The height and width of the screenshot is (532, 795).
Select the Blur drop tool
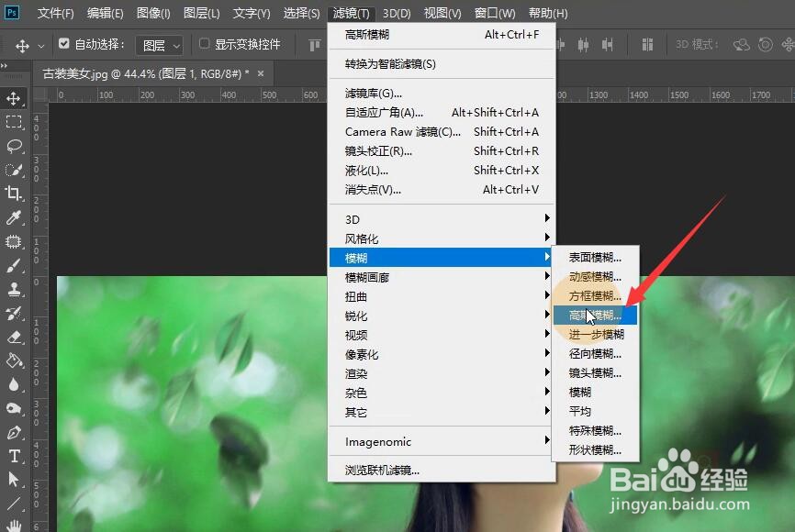[x=14, y=384]
